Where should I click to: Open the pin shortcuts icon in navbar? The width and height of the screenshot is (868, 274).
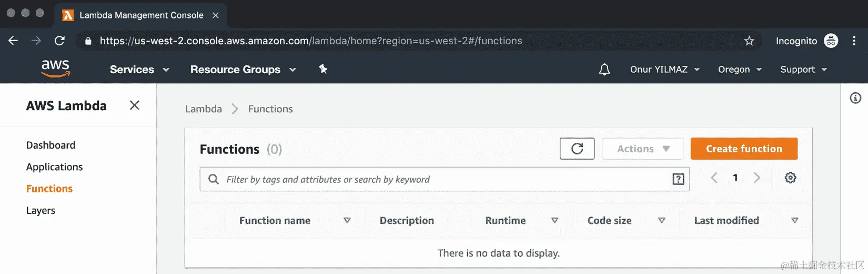(323, 69)
